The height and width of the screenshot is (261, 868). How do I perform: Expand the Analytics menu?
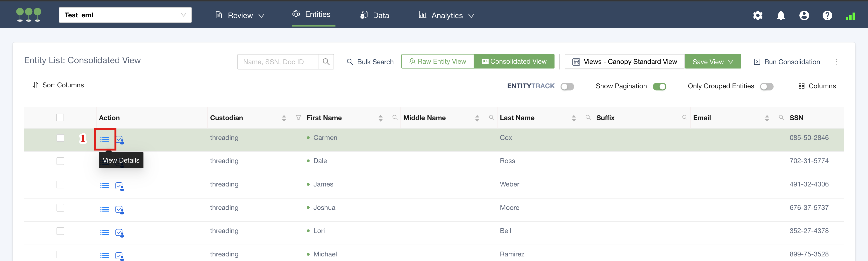447,15
